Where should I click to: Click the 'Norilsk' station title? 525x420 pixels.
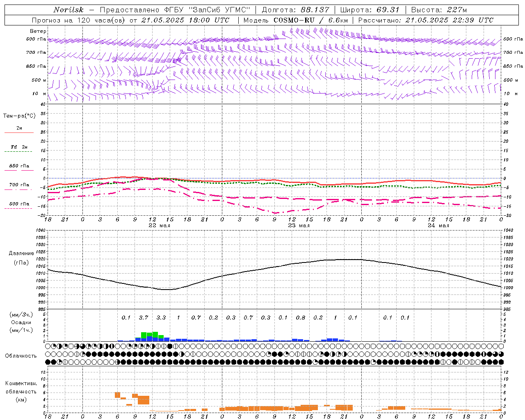68,10
